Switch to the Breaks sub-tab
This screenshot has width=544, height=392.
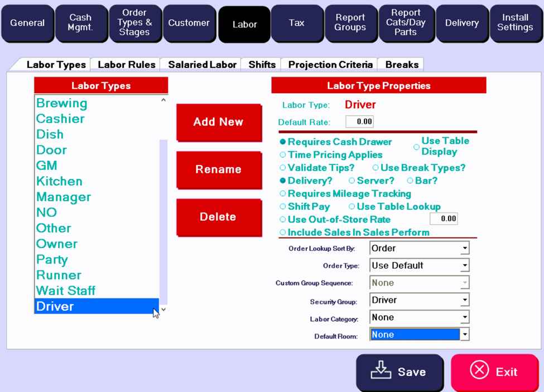point(402,65)
